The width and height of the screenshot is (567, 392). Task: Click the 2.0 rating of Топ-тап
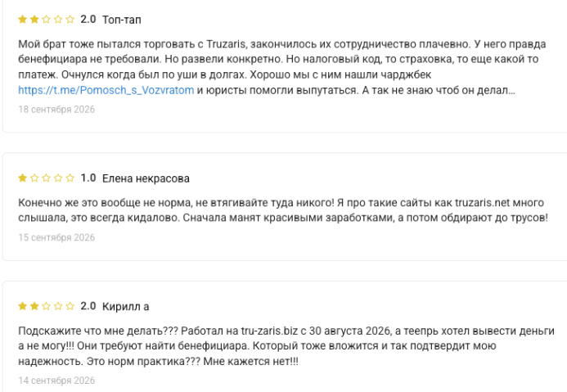click(88, 19)
